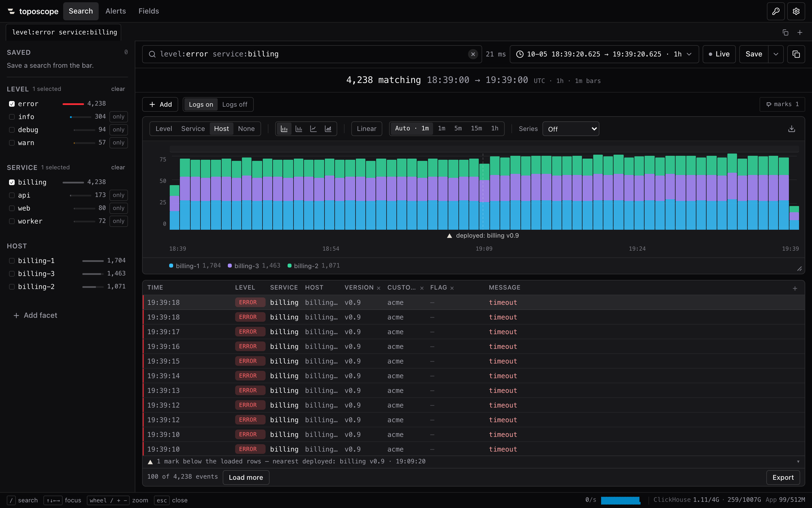This screenshot has height=508, width=812.
Task: Click billing-1 legend color swatch
Action: tap(171, 266)
